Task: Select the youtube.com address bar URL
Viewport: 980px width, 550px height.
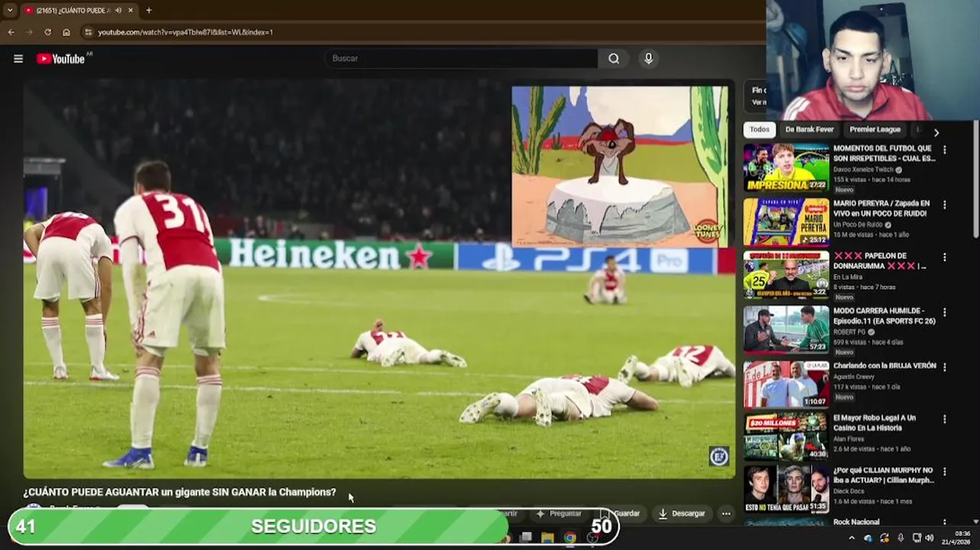Action: (x=185, y=32)
